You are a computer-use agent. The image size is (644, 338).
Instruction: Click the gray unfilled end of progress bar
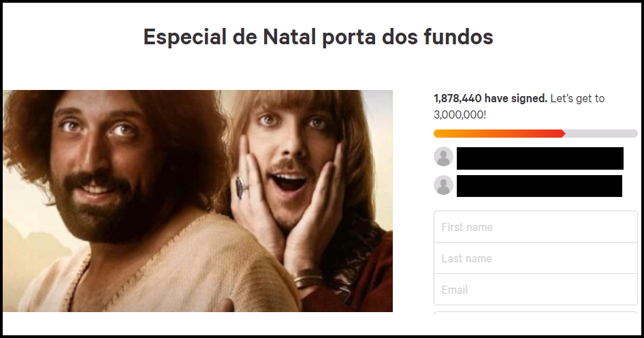(x=601, y=134)
